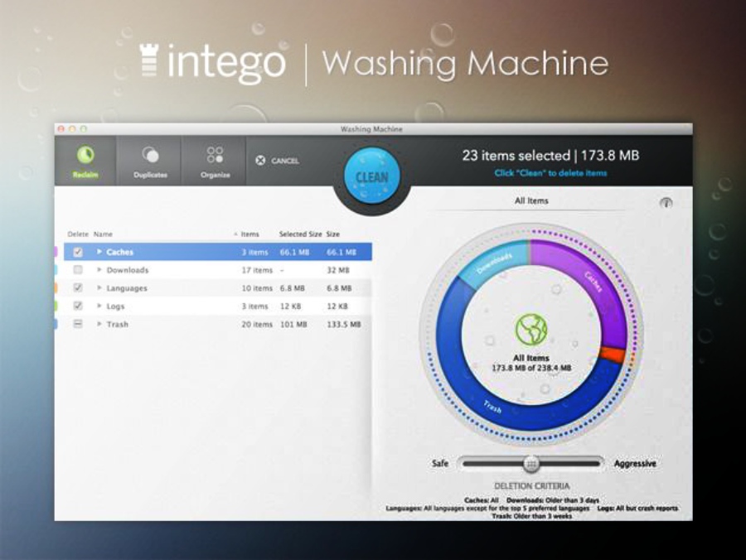
Task: Select the Caches row name
Action: click(120, 252)
